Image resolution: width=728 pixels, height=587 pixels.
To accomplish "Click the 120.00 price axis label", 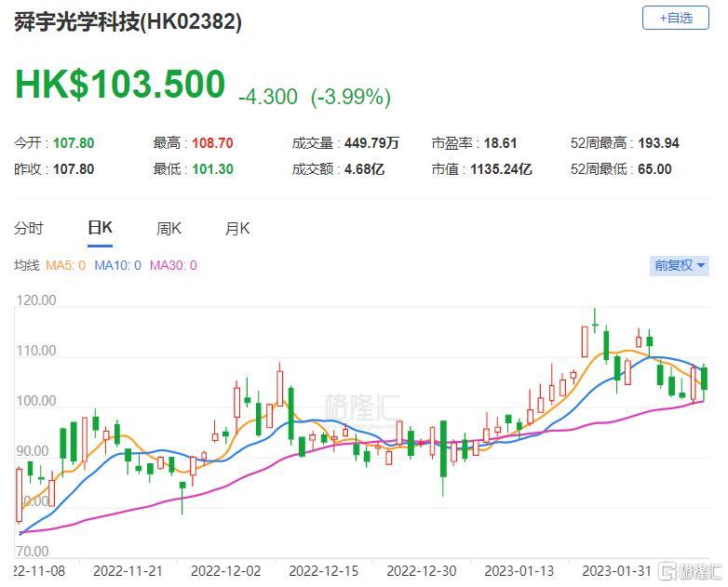I will 37,301.
